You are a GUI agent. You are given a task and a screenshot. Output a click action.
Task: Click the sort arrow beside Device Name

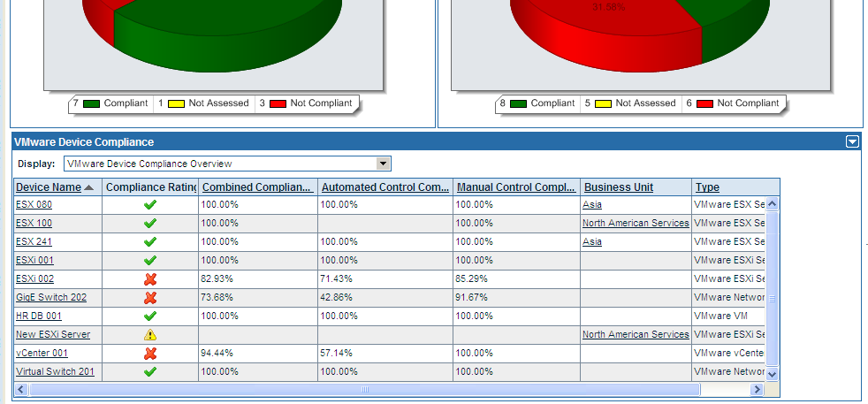coord(88,187)
